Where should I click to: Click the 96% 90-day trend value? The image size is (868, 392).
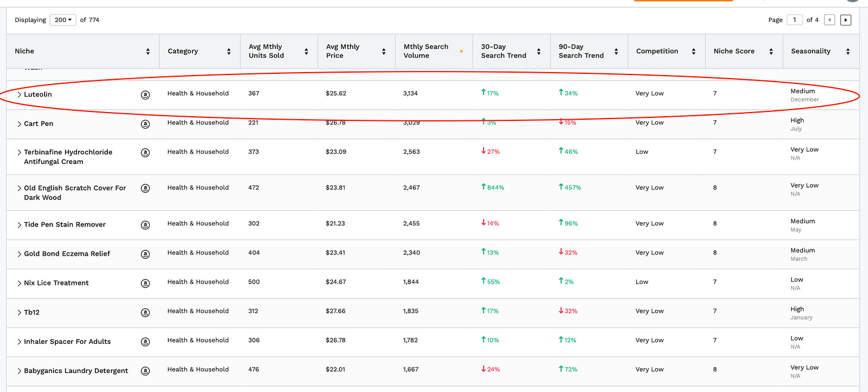[568, 223]
